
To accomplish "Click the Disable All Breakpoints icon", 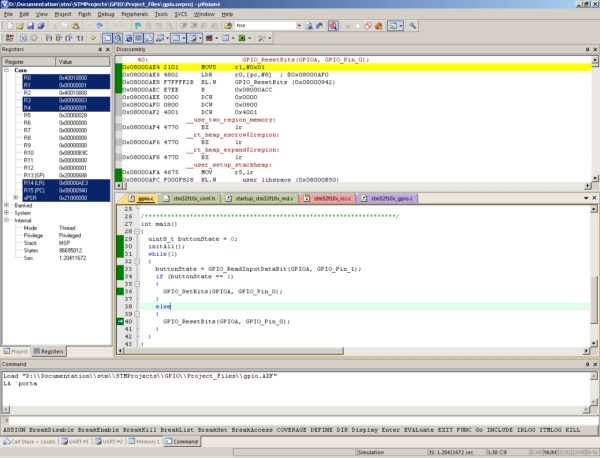I will point(368,26).
